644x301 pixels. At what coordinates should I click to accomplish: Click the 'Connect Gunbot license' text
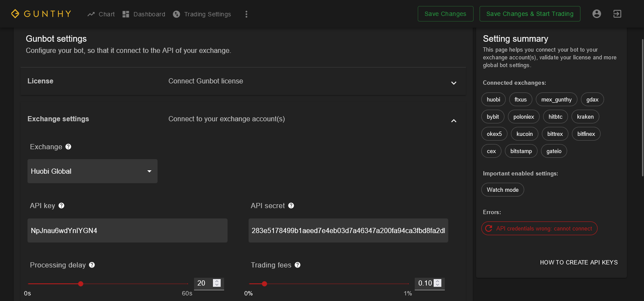(206, 81)
